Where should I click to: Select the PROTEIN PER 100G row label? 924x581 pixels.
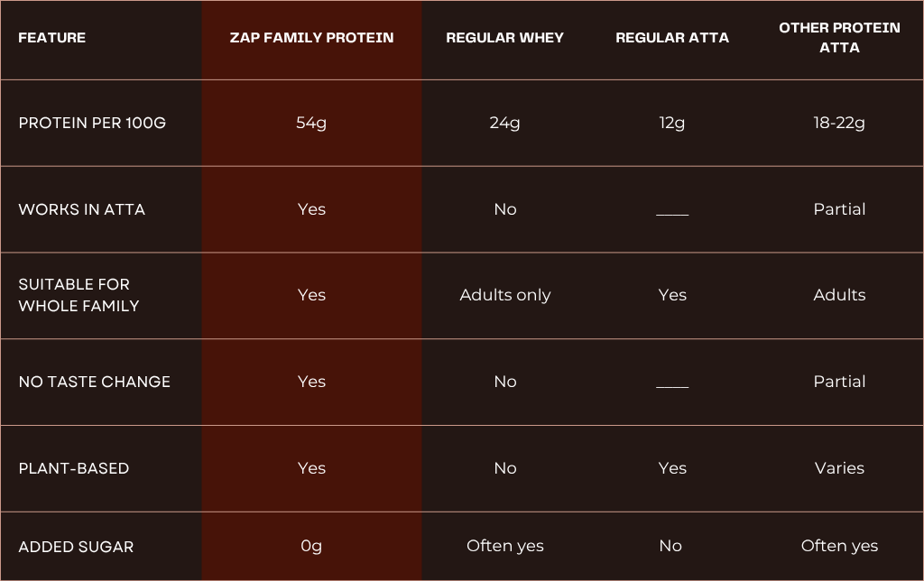point(92,123)
